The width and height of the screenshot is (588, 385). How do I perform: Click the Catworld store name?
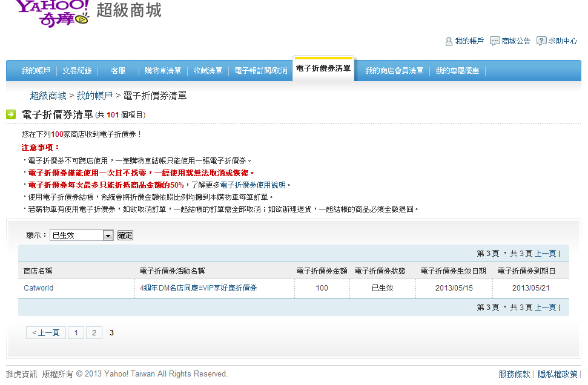point(38,288)
